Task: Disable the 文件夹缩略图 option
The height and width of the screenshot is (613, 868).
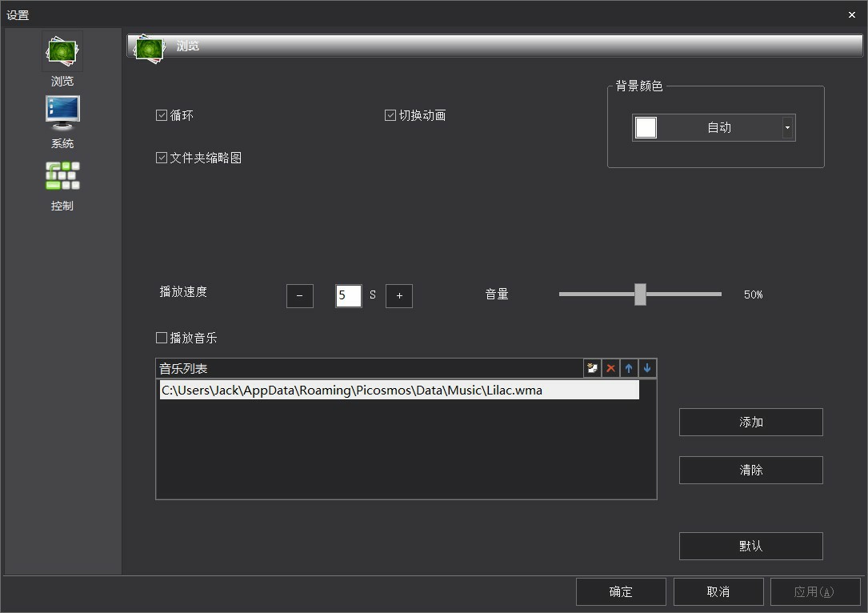Action: [162, 158]
